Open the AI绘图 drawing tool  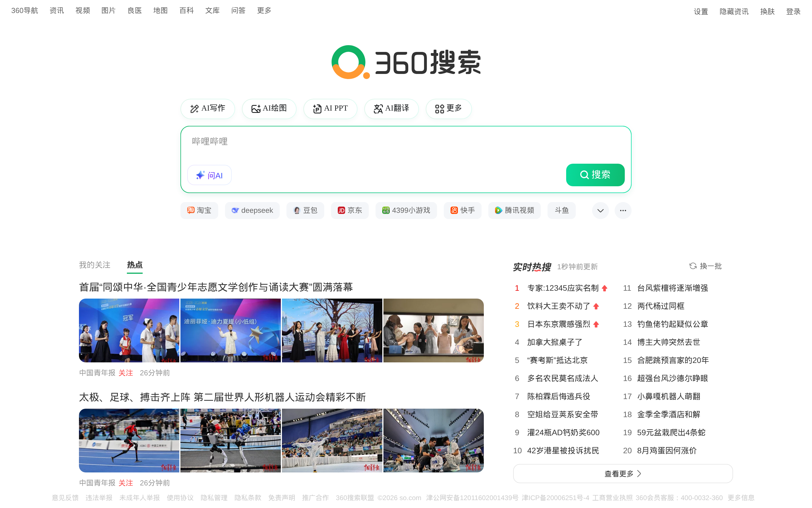coord(269,109)
